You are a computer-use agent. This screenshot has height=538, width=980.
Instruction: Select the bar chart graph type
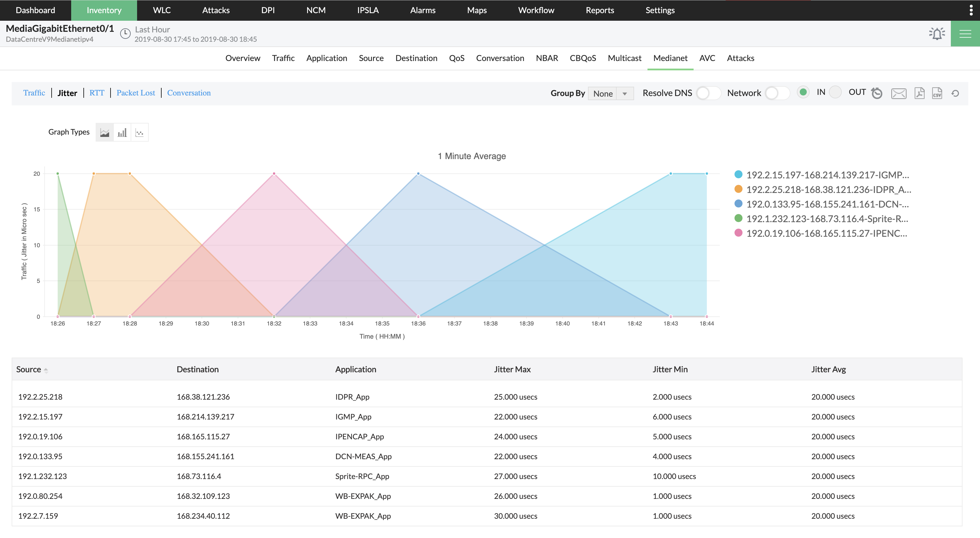[x=122, y=132]
